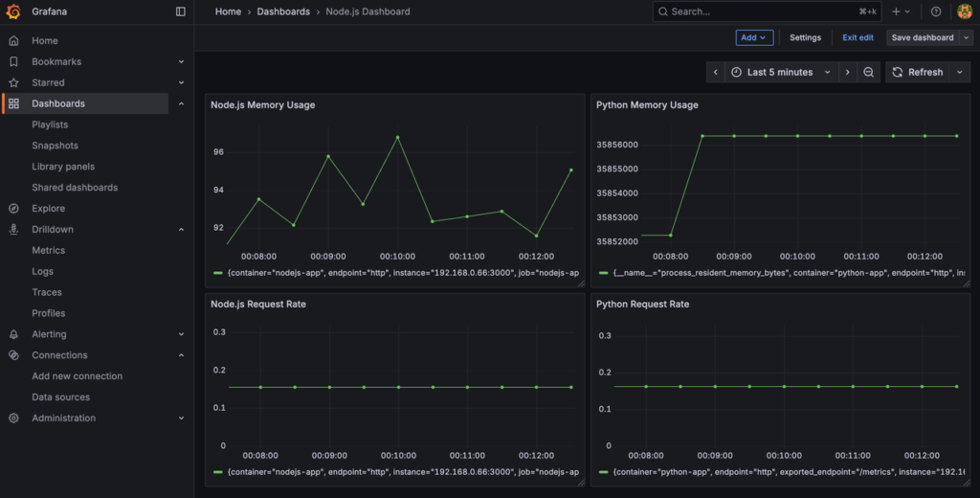This screenshot has width=980, height=498.
Task: Open Metrics under Drilldown
Action: (48, 250)
